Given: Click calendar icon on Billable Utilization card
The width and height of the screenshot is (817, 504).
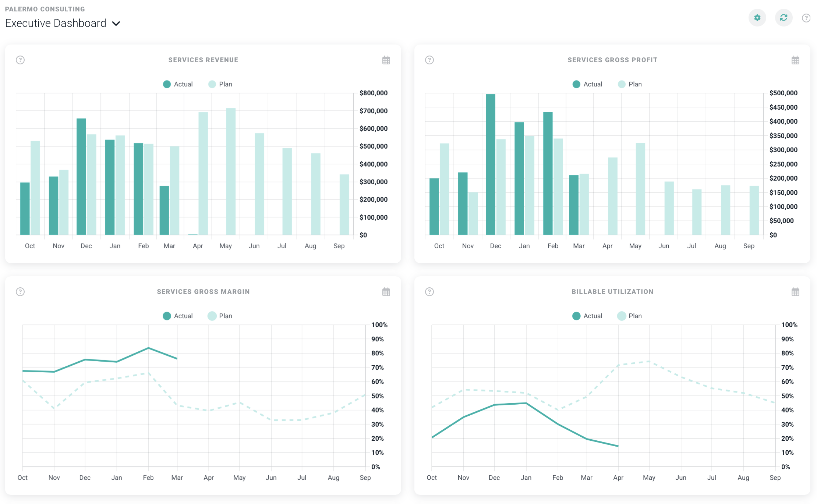Looking at the screenshot, I should (x=795, y=292).
